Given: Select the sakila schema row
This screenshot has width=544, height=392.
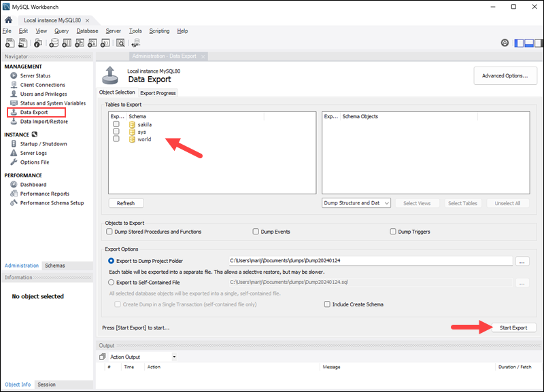Looking at the screenshot, I should coord(145,124).
